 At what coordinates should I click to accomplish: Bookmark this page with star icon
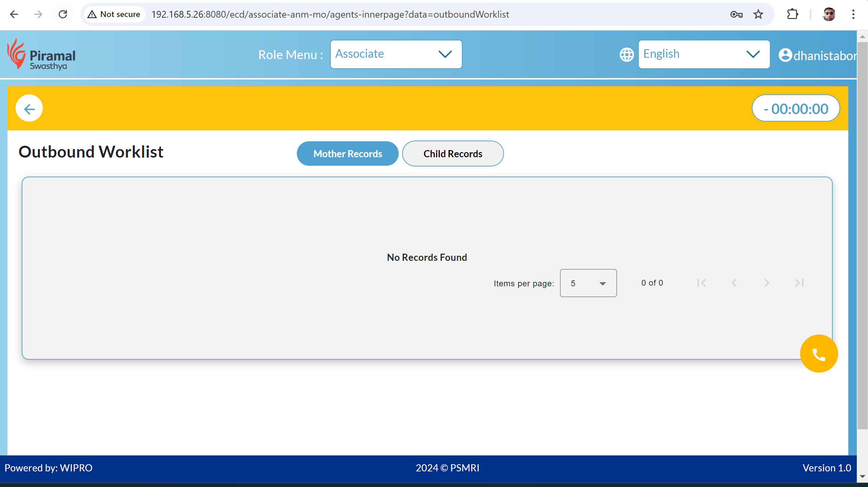[x=758, y=14]
